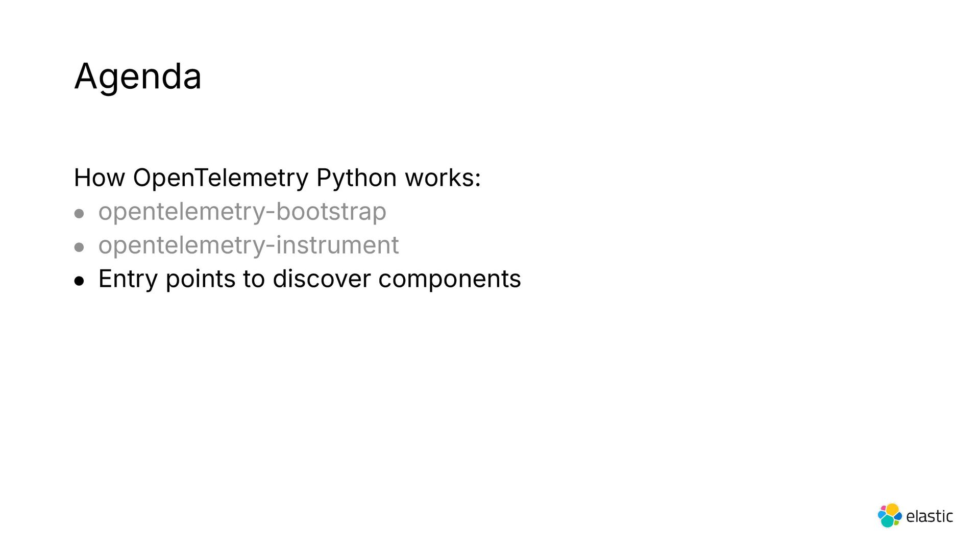
Task: Click the word OpenTelemetry in the heading
Action: [221, 178]
